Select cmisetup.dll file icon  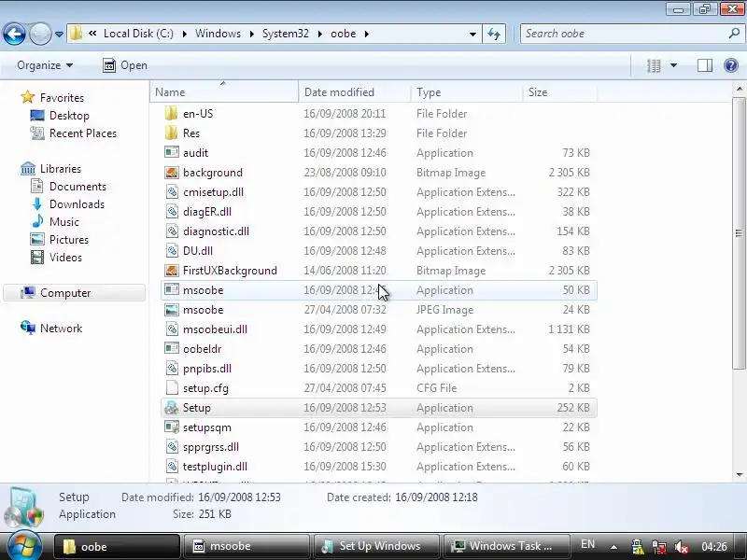172,192
